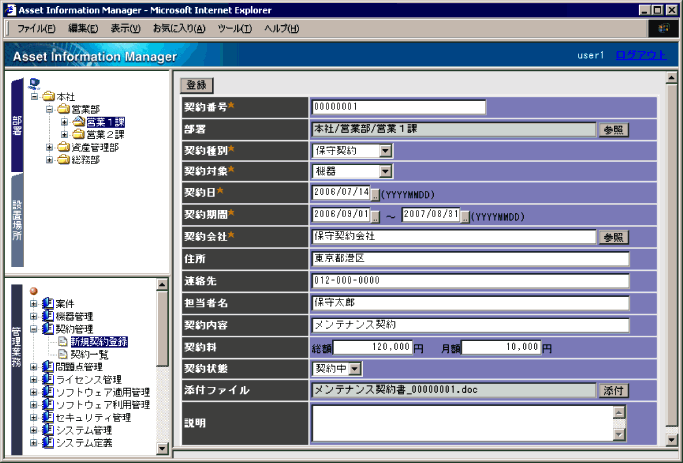This screenshot has width=683, height=463.
Task: Click the computer icon at tree root
Action: pos(34,83)
